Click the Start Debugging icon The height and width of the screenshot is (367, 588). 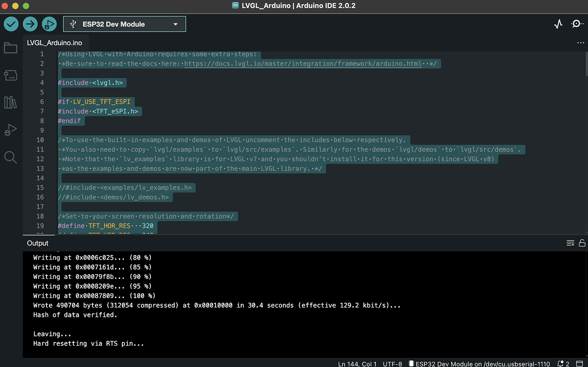point(49,24)
